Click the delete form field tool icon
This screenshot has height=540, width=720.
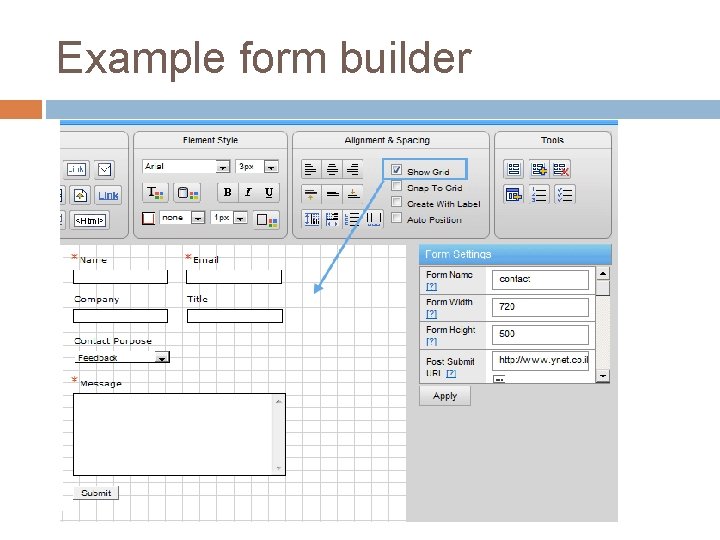(561, 169)
